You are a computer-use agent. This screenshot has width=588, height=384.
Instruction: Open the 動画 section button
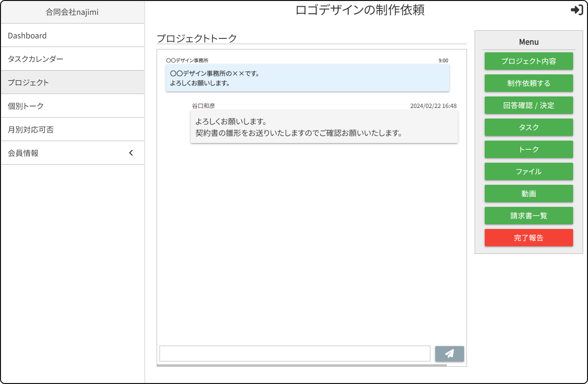click(528, 194)
